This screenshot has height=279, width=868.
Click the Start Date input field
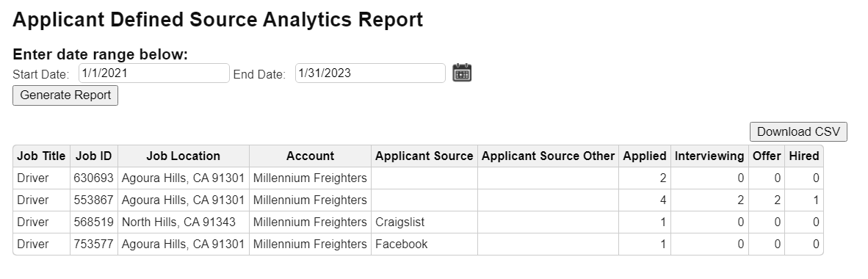154,73
